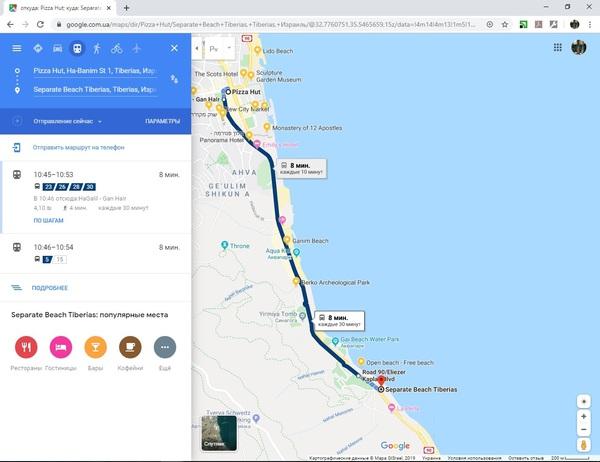This screenshot has height=462, width=600.
Task: Show more nearby place categories
Action: point(165,347)
